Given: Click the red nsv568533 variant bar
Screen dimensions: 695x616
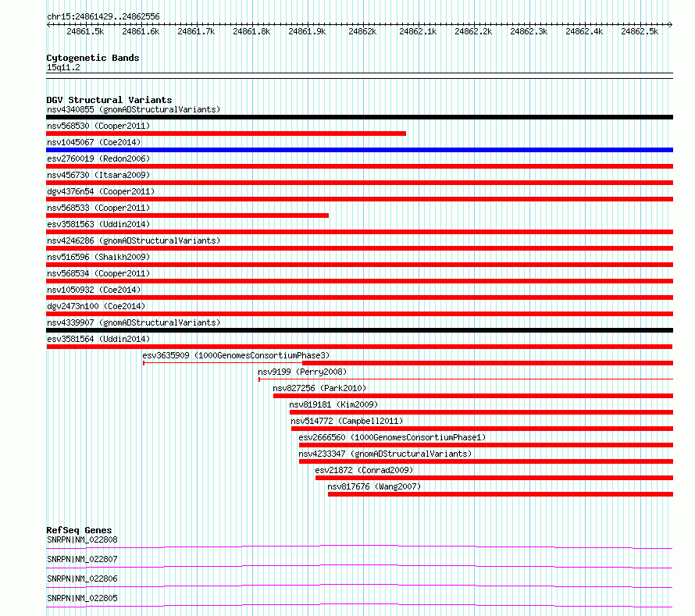Looking at the screenshot, I should point(187,215).
